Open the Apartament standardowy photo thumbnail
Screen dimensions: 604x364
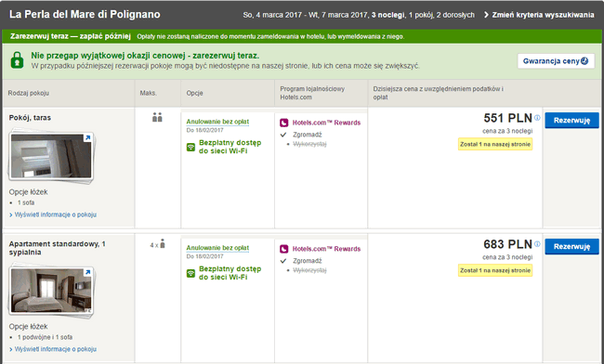51,291
